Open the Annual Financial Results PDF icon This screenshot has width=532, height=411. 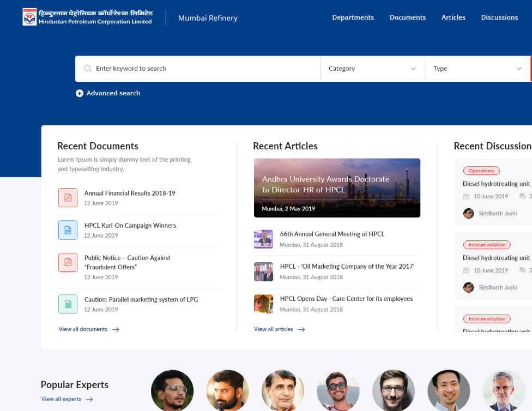click(x=68, y=197)
